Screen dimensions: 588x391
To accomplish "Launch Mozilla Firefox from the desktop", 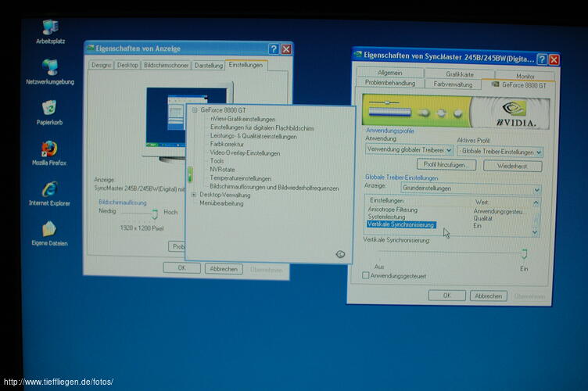I will point(49,152).
